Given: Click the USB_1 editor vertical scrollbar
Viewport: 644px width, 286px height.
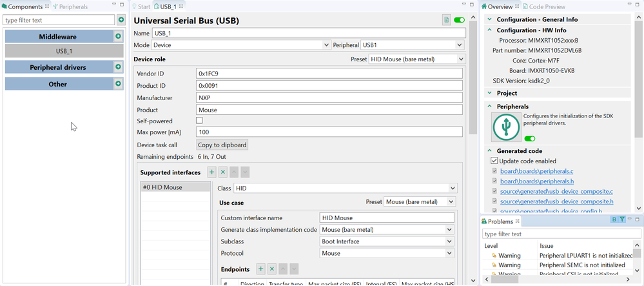Looking at the screenshot, I should [473, 77].
